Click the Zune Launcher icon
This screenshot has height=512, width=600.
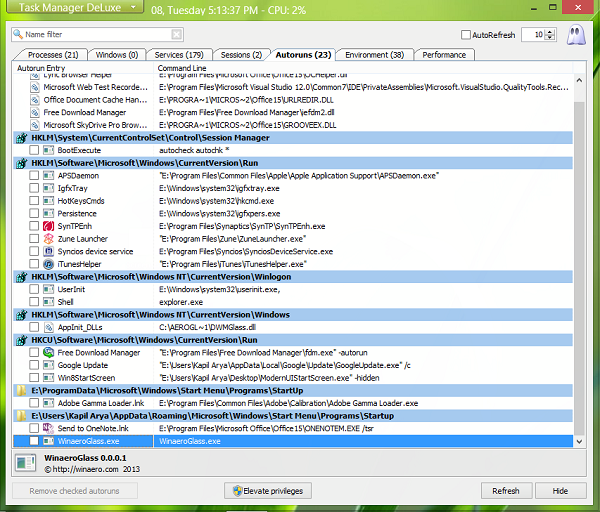48,239
